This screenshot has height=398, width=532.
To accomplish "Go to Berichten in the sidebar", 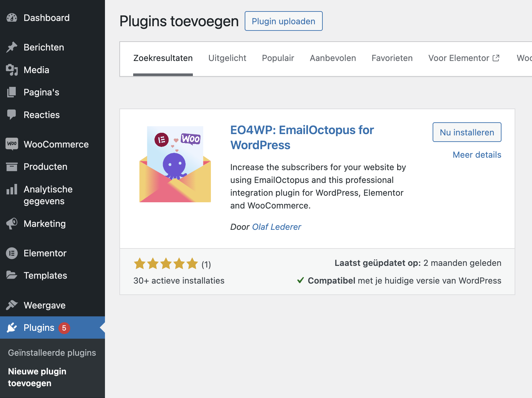I will pyautogui.click(x=52, y=47).
